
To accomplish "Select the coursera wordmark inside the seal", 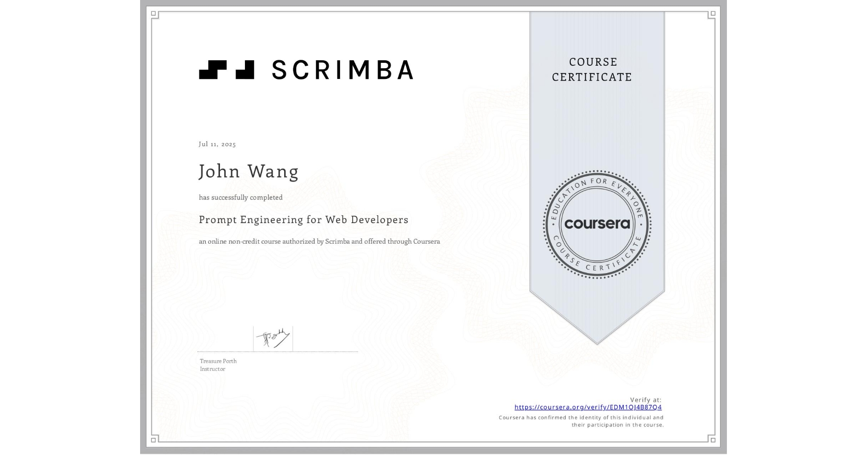I will tap(597, 224).
